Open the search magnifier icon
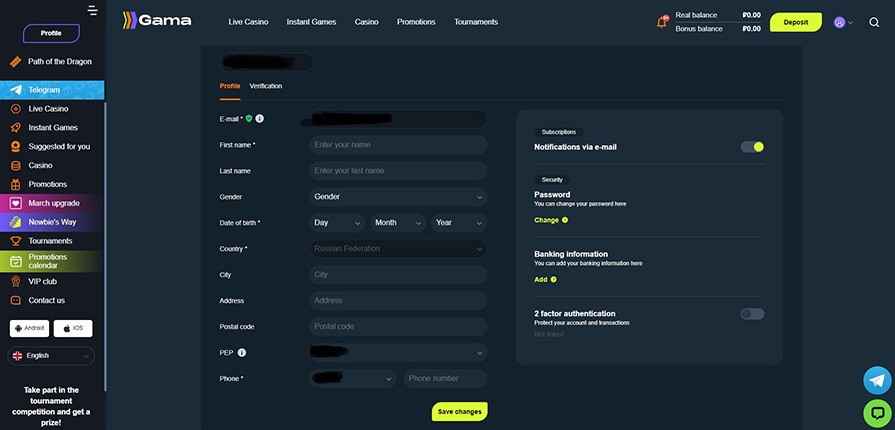895x430 pixels. coord(874,22)
